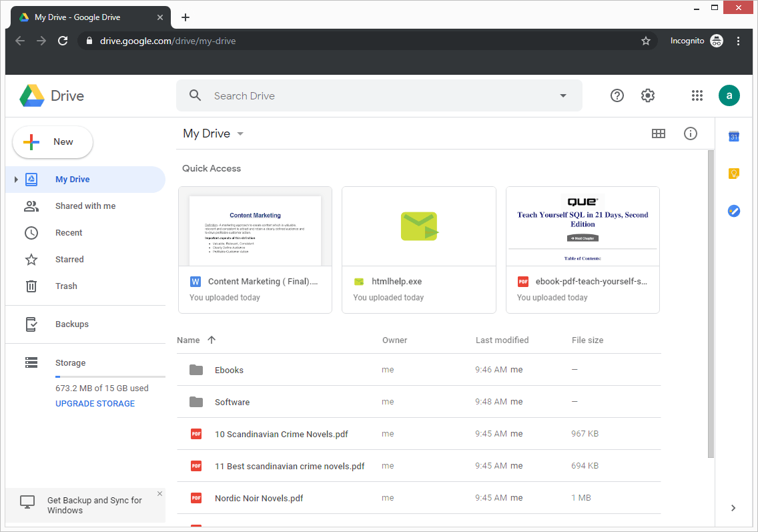The image size is (758, 532).
Task: Click the File size column header
Action: pyautogui.click(x=587, y=340)
